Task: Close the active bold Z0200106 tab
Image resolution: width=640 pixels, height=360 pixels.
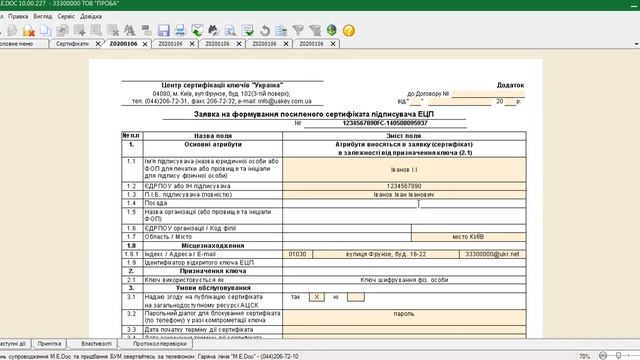Action: pos(145,44)
